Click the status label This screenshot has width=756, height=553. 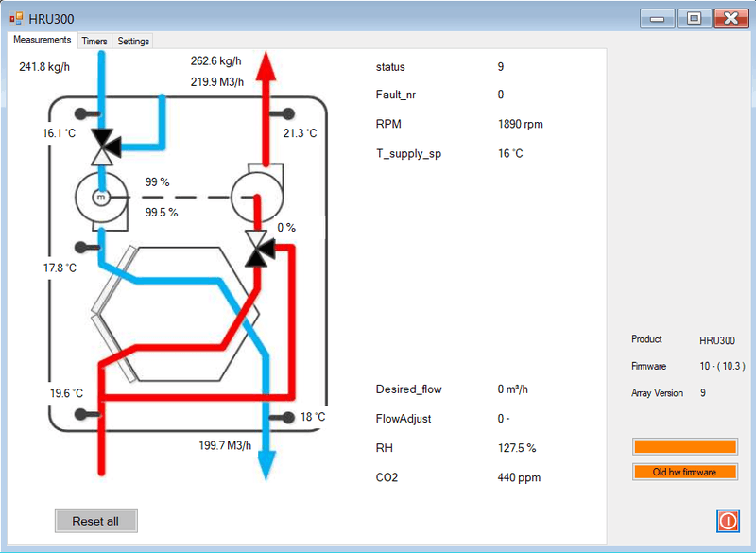(x=390, y=67)
